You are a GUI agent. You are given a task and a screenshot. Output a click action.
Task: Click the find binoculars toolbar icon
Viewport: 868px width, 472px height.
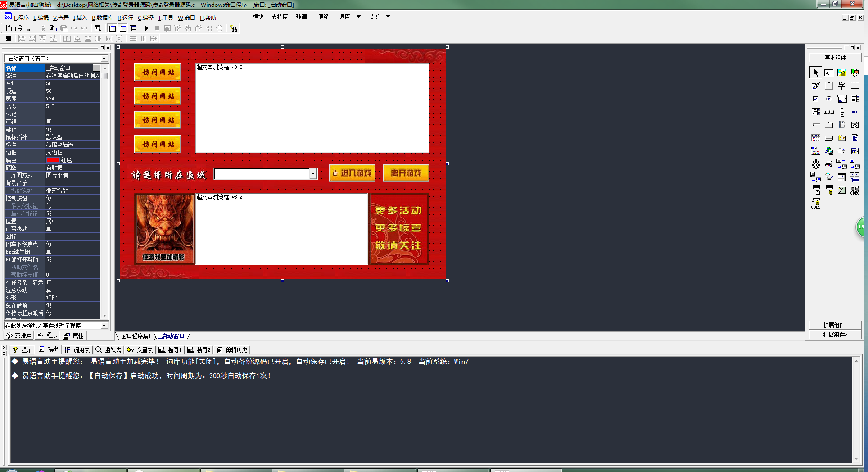click(x=233, y=28)
